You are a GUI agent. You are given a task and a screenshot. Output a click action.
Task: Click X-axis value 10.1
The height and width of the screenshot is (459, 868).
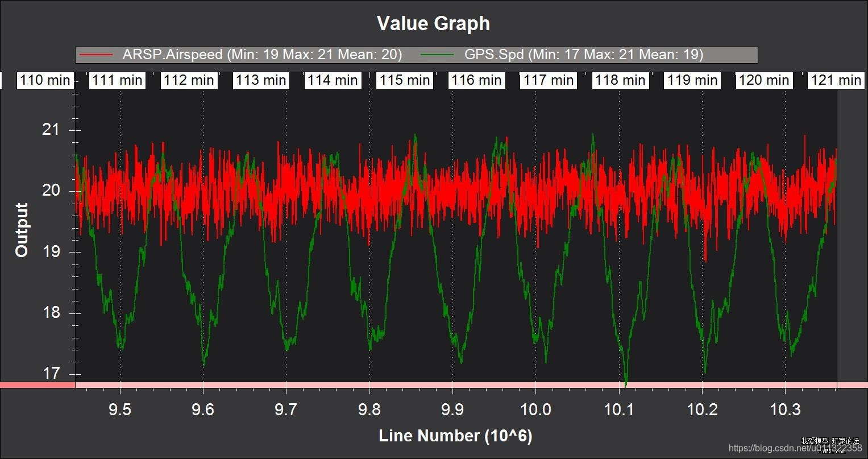pyautogui.click(x=619, y=409)
